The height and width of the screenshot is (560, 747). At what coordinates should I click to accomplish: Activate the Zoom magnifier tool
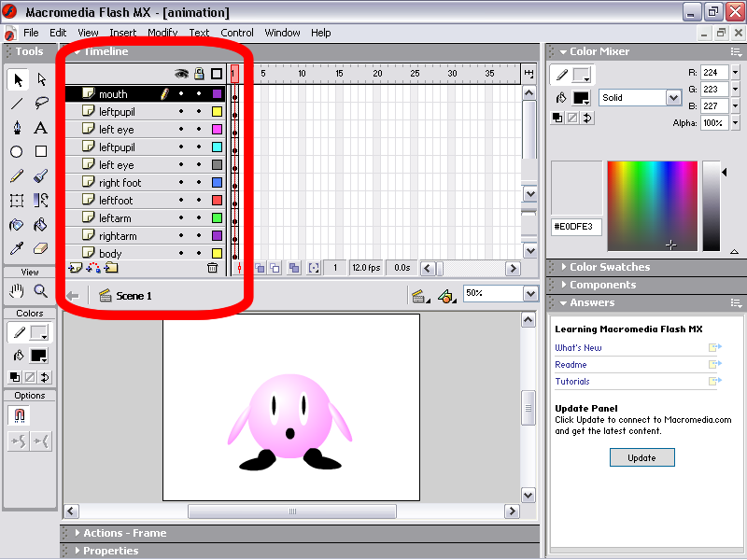[x=41, y=291]
